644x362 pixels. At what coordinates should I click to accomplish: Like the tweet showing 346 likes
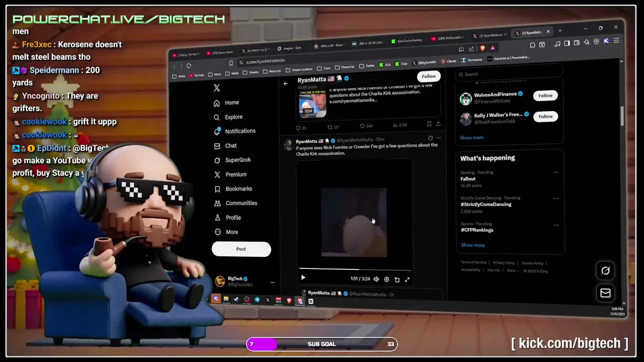coord(366,126)
